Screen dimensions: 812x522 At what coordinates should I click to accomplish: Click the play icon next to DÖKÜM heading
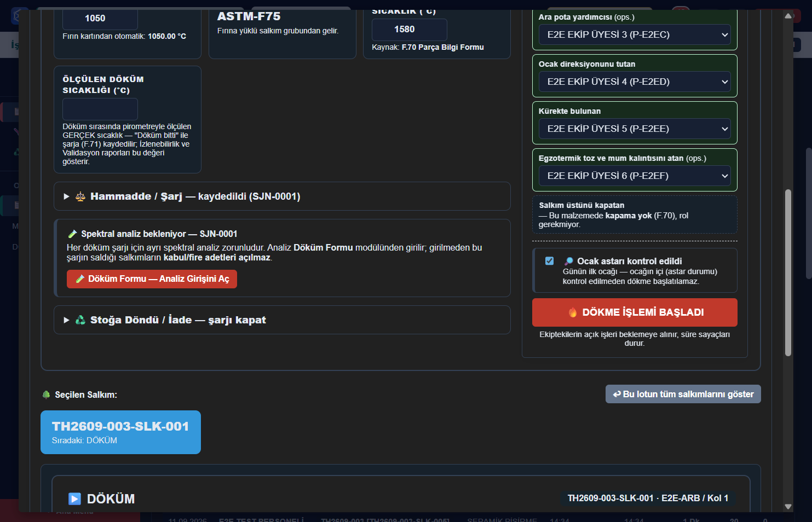click(x=74, y=498)
